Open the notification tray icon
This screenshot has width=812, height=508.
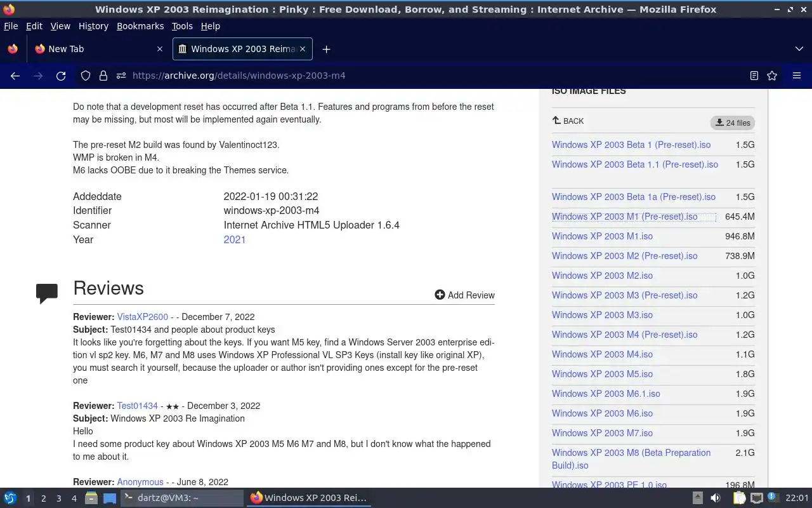pyautogui.click(x=772, y=498)
